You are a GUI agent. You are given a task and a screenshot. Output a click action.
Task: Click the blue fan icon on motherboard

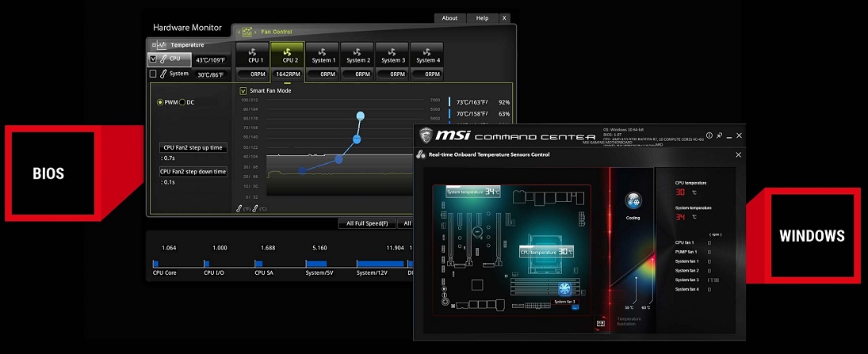565,288
